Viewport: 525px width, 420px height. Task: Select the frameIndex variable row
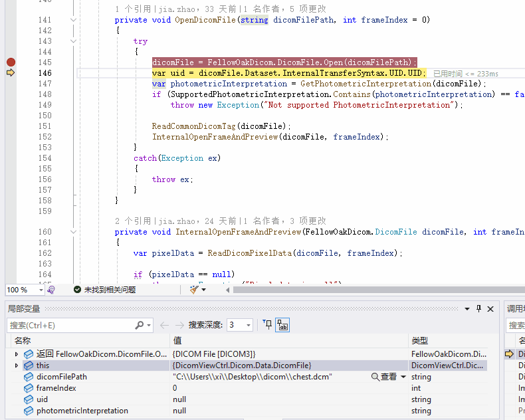click(249, 388)
